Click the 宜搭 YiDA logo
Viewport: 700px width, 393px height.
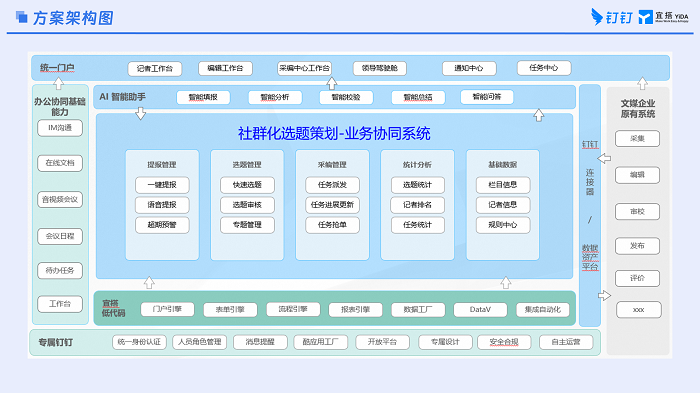pyautogui.click(x=663, y=17)
